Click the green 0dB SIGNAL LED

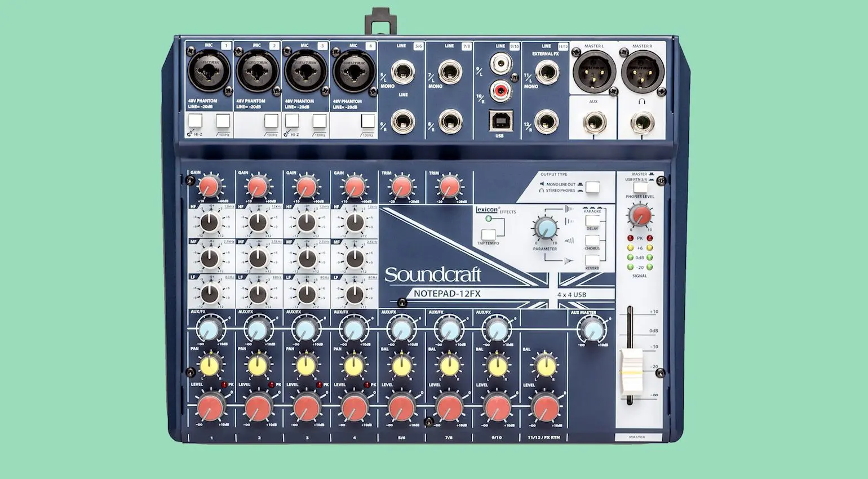point(630,256)
